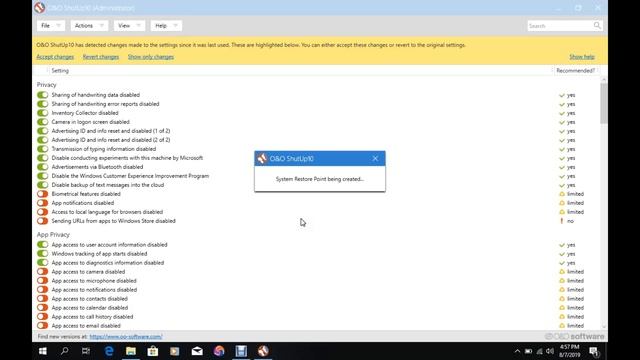
Task: Enable App access to email disabled
Action: [42, 325]
